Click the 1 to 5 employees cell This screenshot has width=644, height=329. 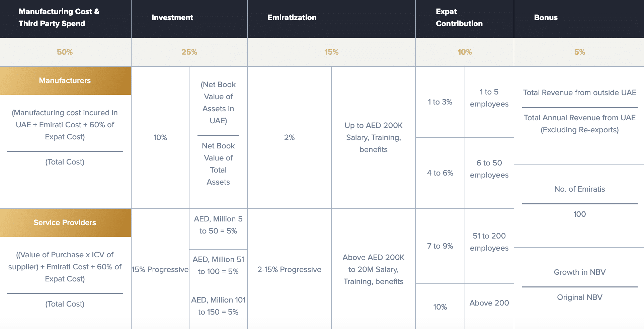coord(489,98)
